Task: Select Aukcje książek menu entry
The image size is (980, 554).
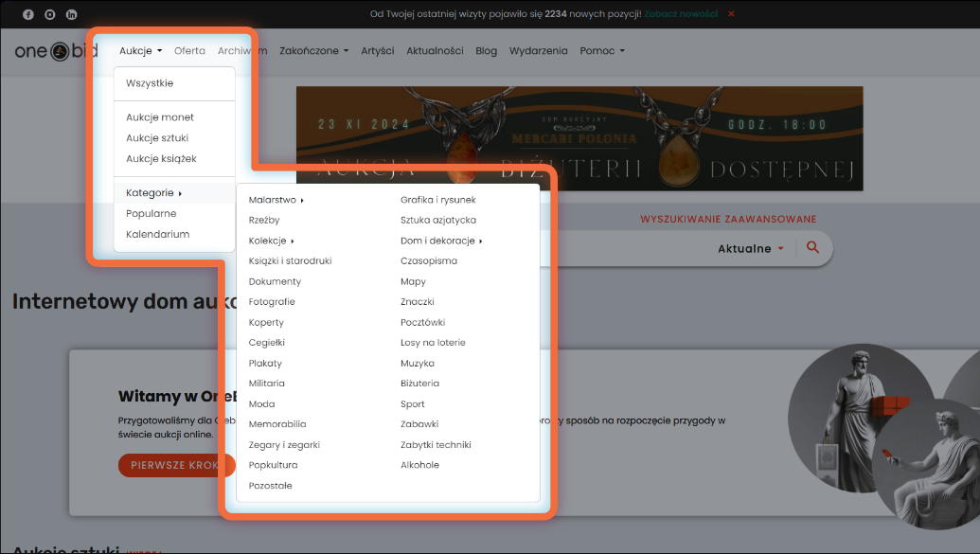Action: 174,158
